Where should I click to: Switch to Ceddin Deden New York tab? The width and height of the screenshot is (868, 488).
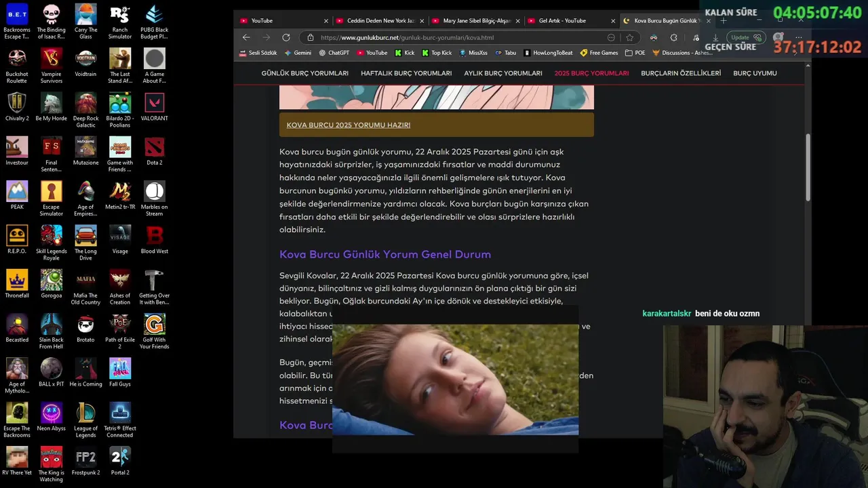coord(380,20)
